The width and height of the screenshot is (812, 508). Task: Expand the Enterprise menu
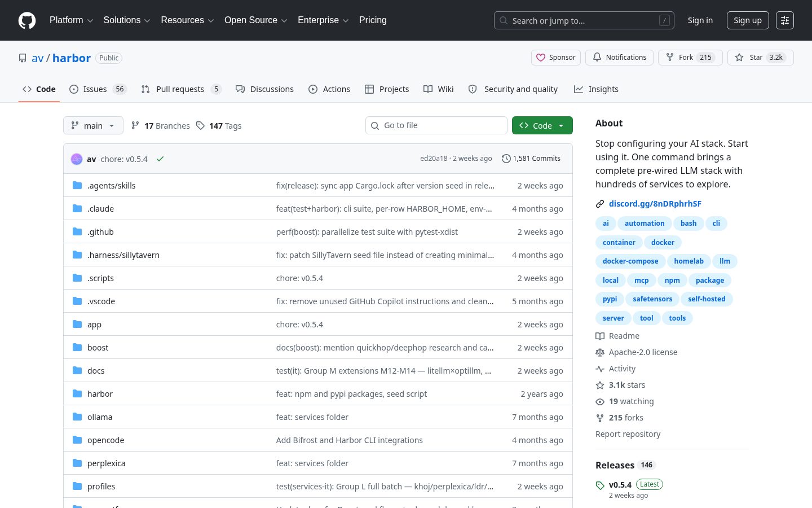coord(323,20)
